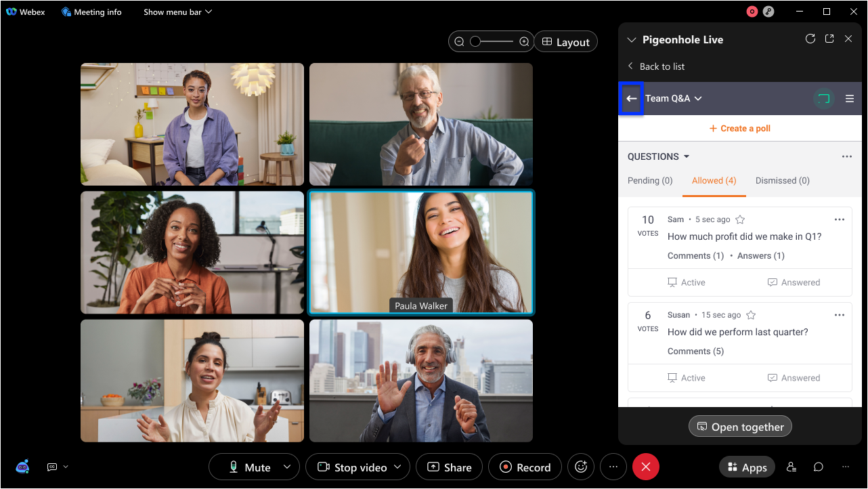Viewport: 868px width, 489px height.
Task: Open the hamburger menu in Pigeonhole header
Action: [x=850, y=99]
